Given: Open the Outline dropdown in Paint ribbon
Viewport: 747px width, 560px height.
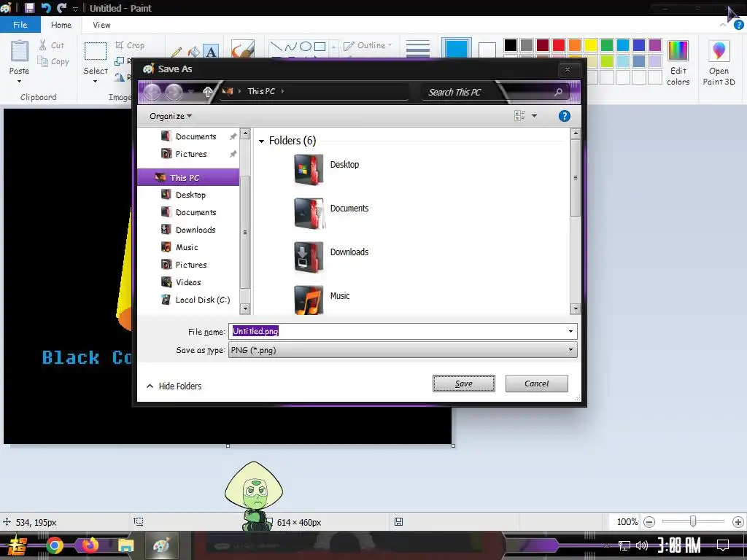Looking at the screenshot, I should pos(368,45).
